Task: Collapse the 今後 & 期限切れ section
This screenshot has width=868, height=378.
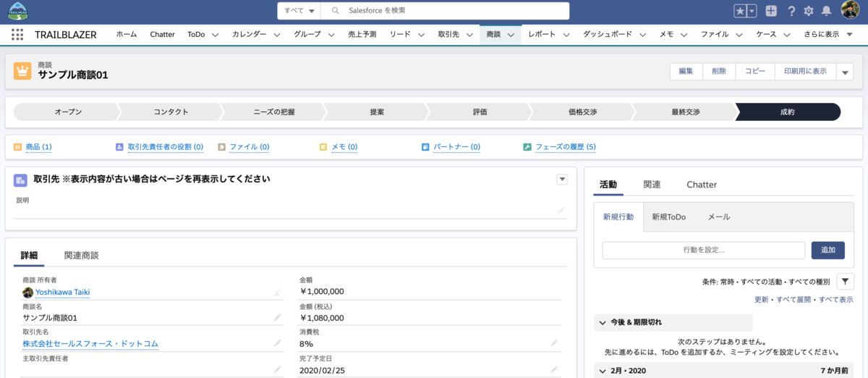Action: 603,322
